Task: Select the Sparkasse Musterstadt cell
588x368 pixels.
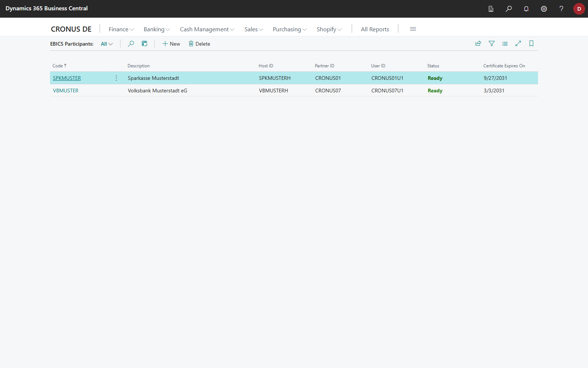Action: (154, 78)
